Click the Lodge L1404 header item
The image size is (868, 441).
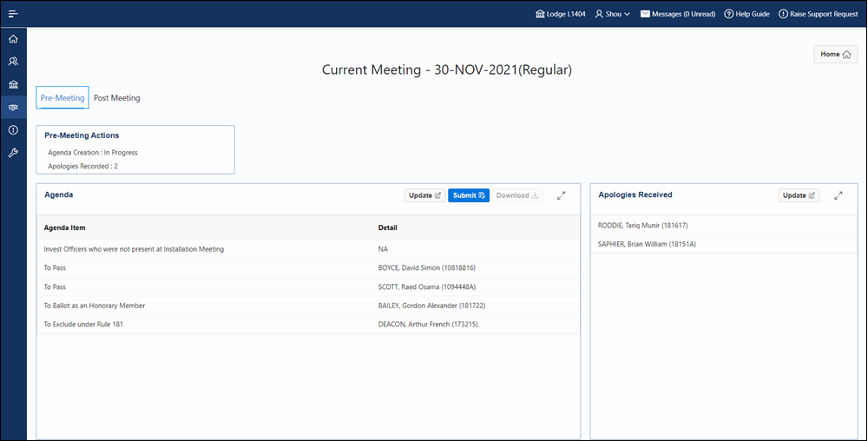tap(561, 14)
